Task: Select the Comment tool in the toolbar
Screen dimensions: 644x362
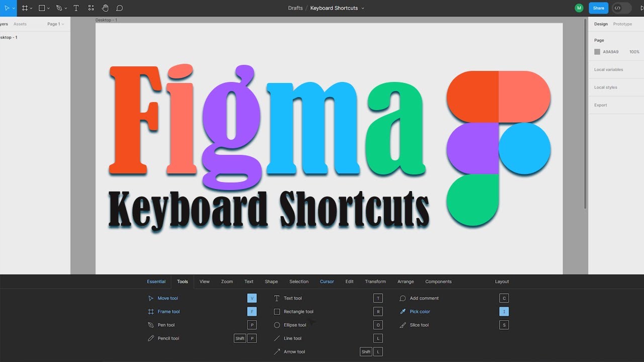Action: (x=120, y=8)
